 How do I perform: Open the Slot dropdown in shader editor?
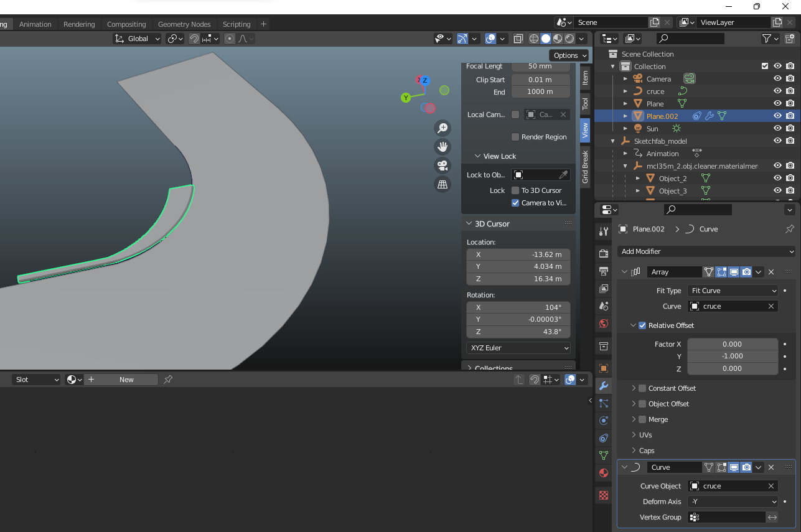(37, 380)
